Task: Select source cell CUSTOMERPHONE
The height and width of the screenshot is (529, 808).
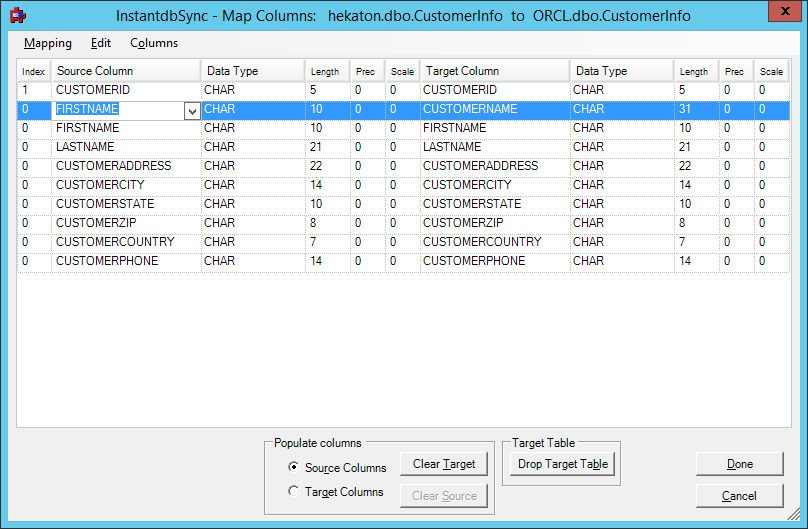Action: tap(126, 262)
